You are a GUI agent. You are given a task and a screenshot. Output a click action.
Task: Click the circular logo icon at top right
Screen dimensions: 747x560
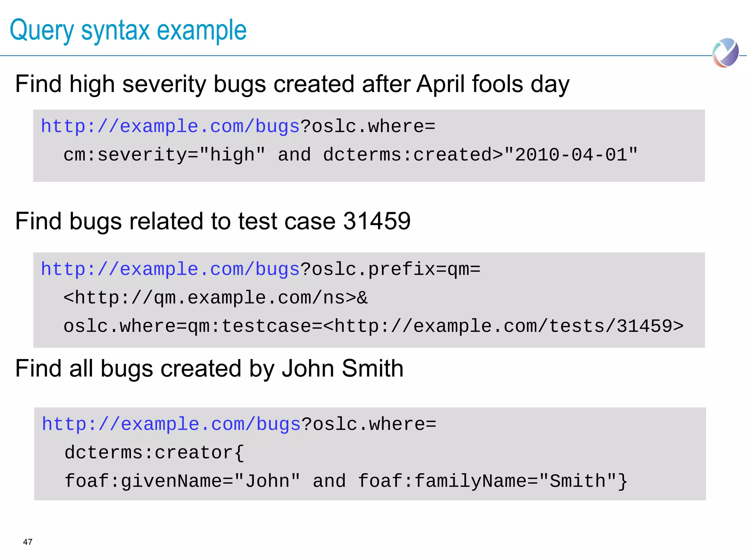point(725,53)
